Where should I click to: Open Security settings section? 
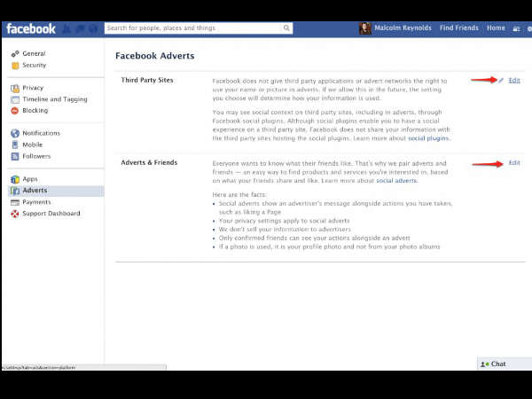tap(34, 65)
